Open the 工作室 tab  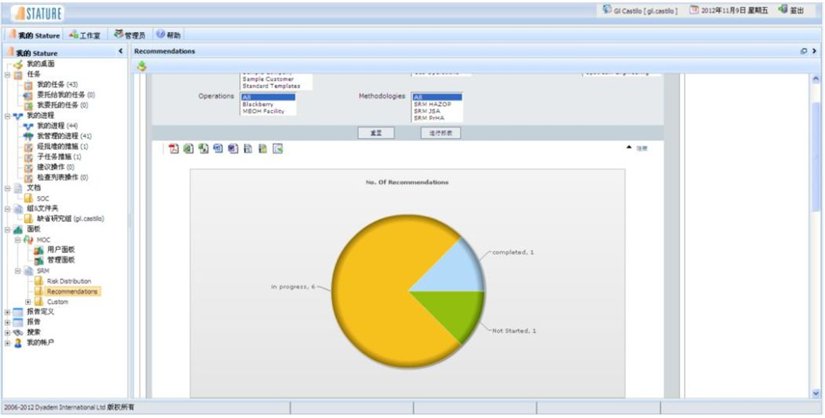point(85,35)
